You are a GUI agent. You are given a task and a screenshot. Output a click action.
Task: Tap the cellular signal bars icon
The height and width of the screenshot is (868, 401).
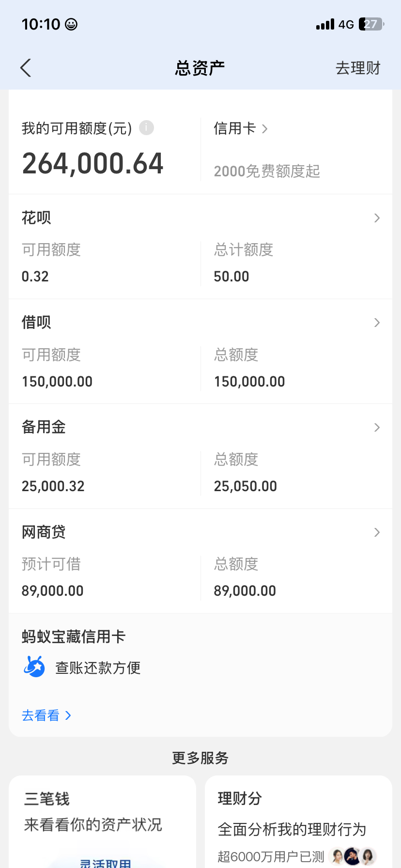click(325, 24)
